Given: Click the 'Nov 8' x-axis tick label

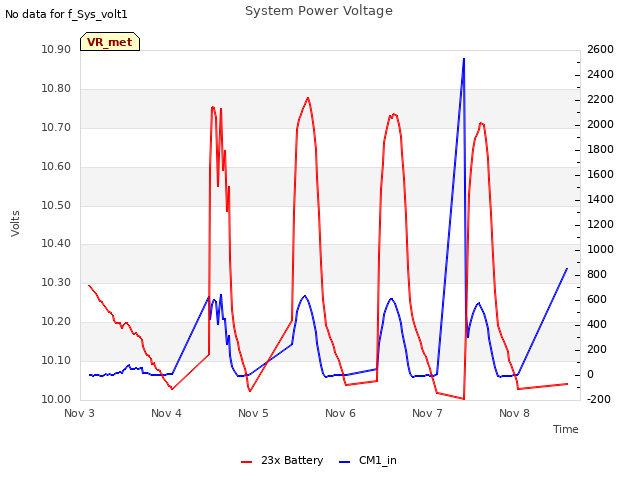Looking at the screenshot, I should (514, 413).
